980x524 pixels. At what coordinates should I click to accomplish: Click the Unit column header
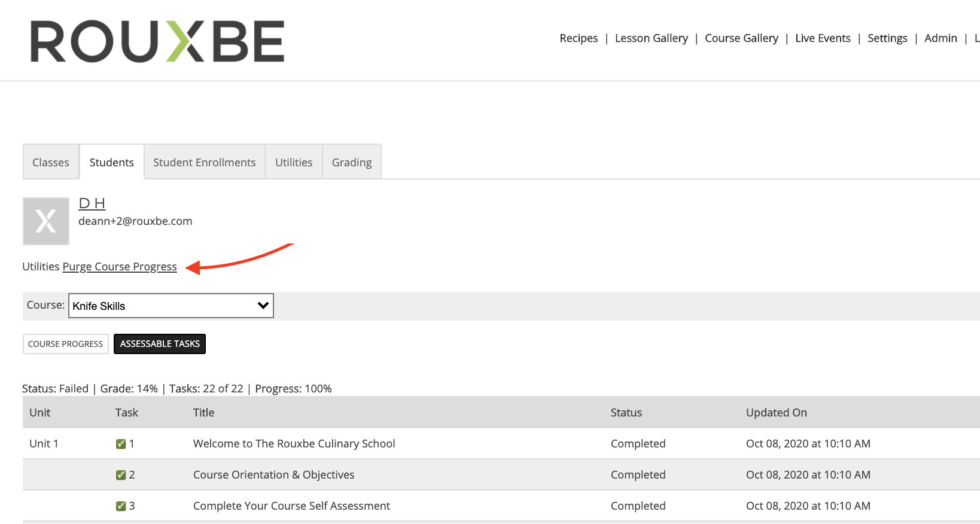(40, 413)
